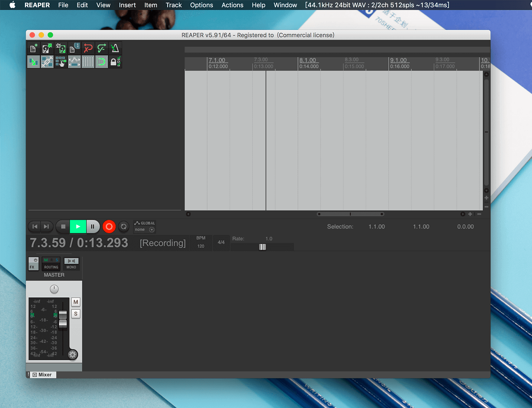The height and width of the screenshot is (408, 532).
Task: Click horizontal zoom out minus button
Action: [479, 214]
